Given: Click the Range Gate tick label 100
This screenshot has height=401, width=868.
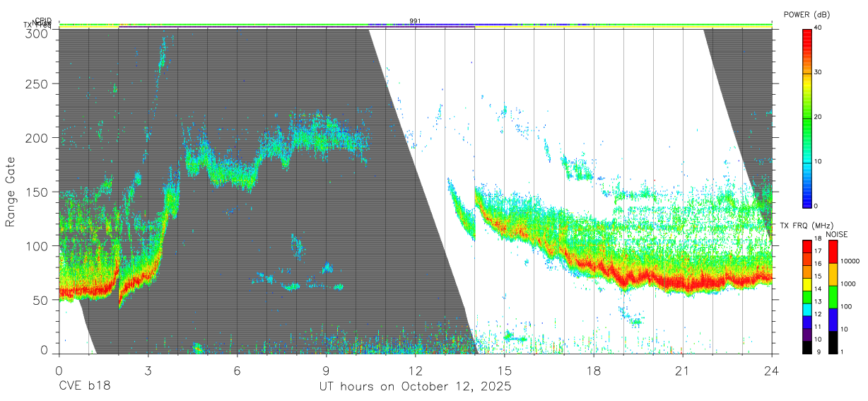Looking at the screenshot, I should (x=37, y=246).
